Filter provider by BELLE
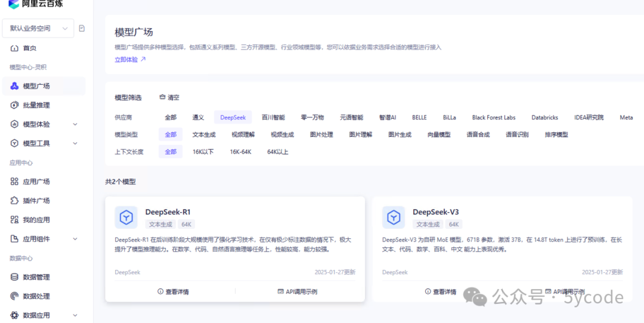 tap(419, 117)
